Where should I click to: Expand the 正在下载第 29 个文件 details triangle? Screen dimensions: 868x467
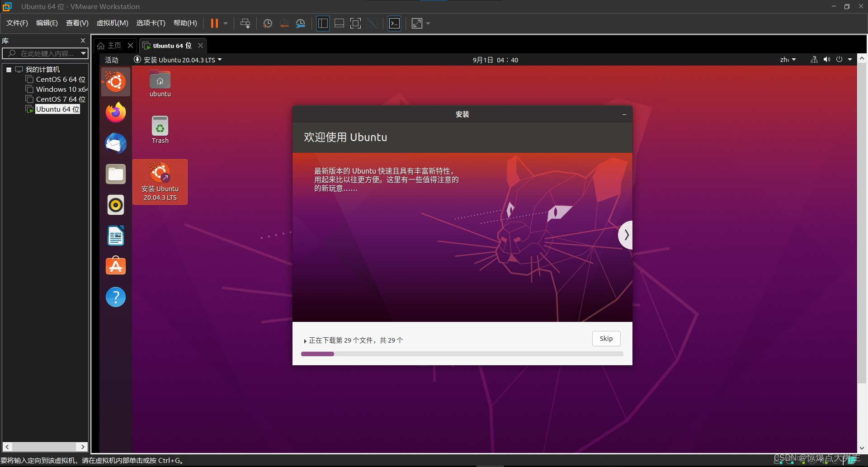(x=305, y=341)
